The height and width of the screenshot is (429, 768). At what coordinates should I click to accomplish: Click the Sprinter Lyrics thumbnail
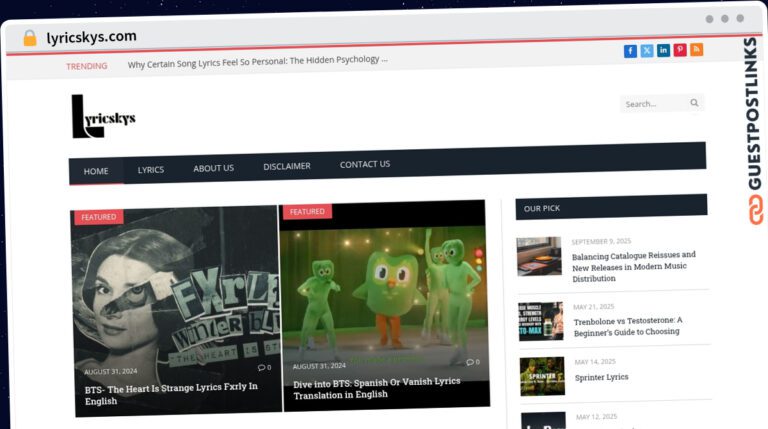[542, 376]
